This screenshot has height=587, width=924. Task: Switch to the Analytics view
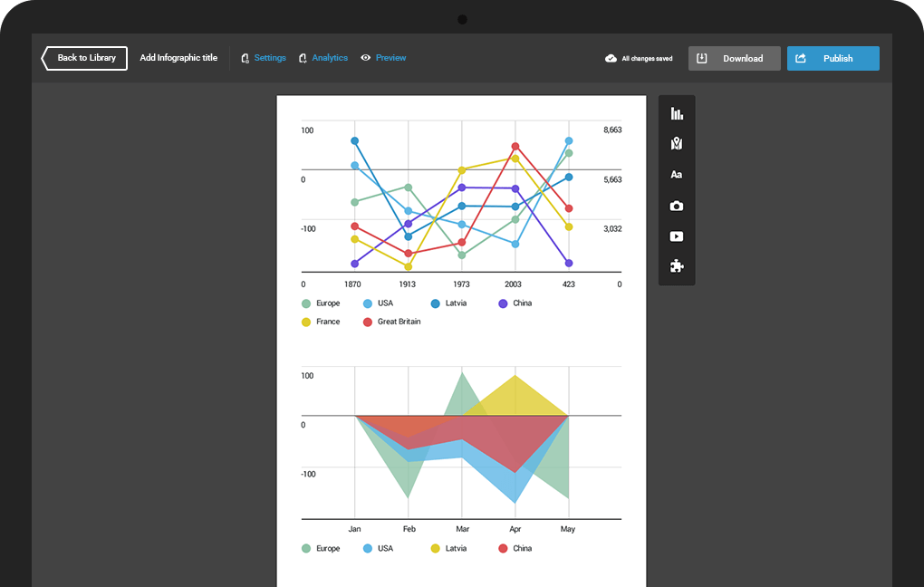pos(329,57)
